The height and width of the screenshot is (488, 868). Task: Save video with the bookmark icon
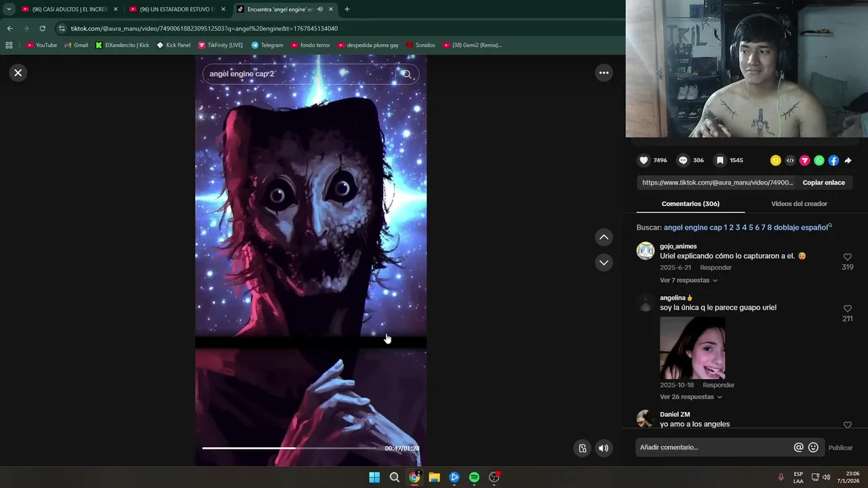click(x=720, y=161)
